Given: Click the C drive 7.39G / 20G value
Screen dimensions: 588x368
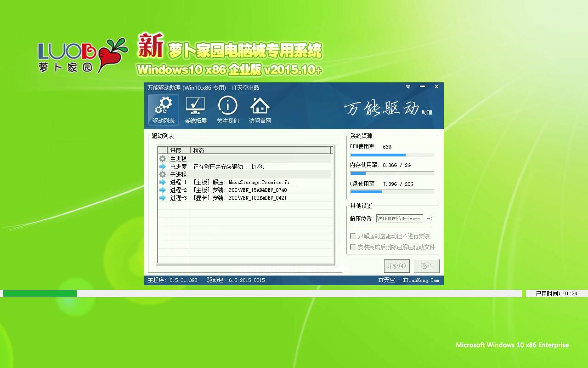Looking at the screenshot, I should point(398,184).
